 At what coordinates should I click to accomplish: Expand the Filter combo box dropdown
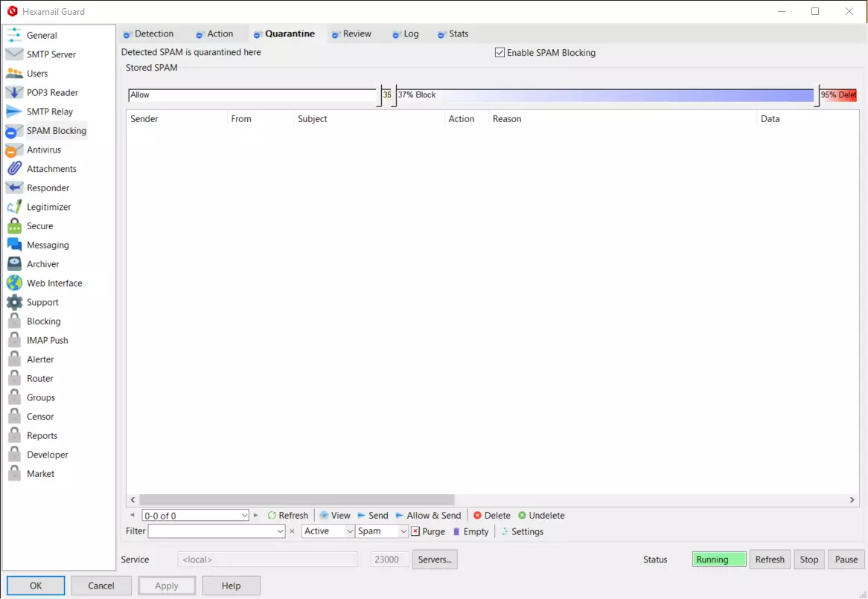pyautogui.click(x=280, y=531)
